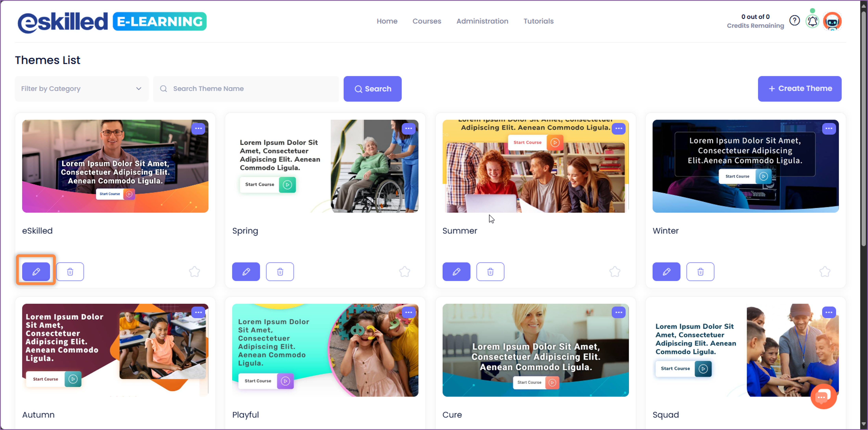Click the trash icon under Summer theme
Image resolution: width=868 pixels, height=430 pixels.
tap(490, 272)
